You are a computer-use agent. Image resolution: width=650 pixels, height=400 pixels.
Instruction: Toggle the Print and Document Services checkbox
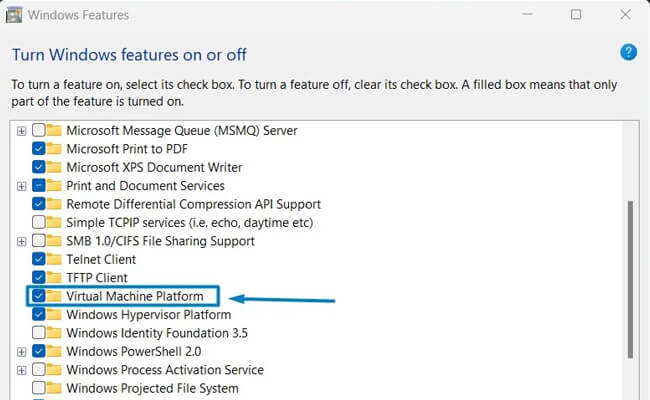click(x=39, y=185)
